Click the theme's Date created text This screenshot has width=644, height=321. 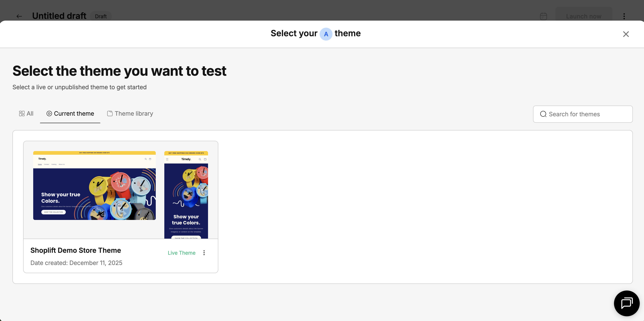coord(76,263)
